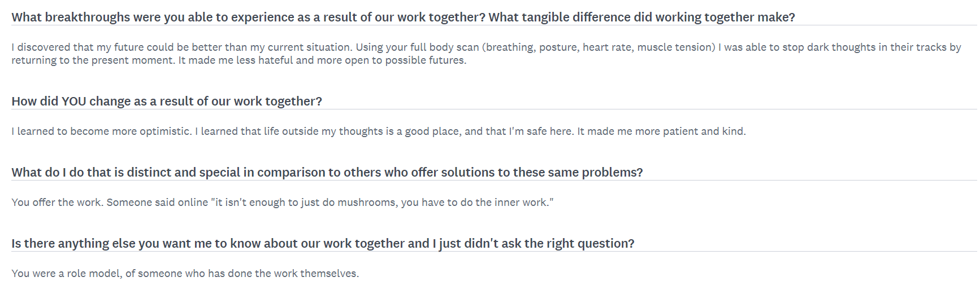The width and height of the screenshot is (980, 290).
Task: Click the words 'It made me more patient and kind'
Action: coord(661,131)
